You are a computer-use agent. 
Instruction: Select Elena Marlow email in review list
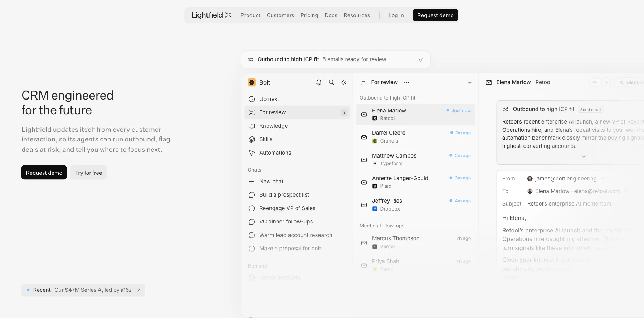click(415, 115)
